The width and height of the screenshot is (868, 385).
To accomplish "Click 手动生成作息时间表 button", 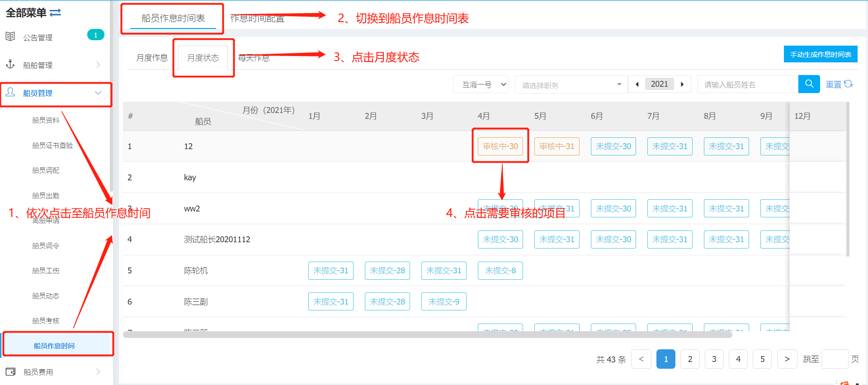I will (821, 54).
